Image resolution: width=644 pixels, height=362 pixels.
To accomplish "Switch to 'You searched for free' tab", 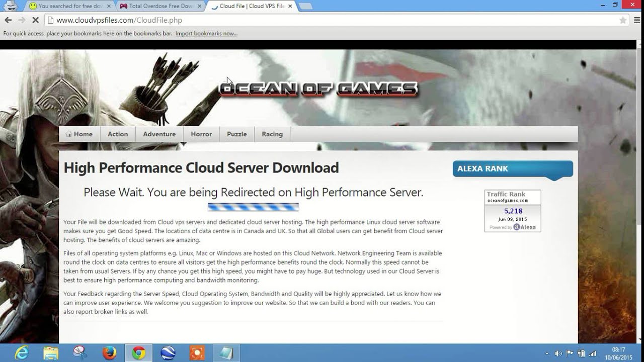I will point(69,6).
